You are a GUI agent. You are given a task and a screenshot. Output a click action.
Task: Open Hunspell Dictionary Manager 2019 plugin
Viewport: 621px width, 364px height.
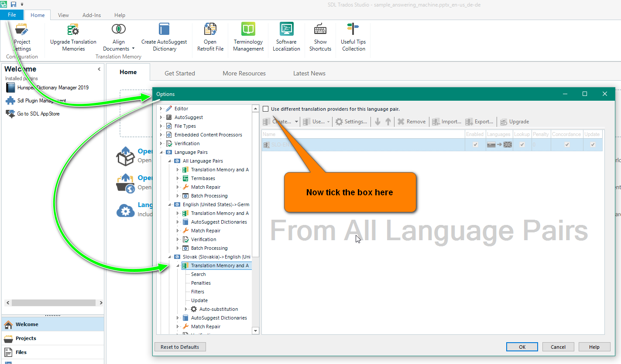click(x=47, y=88)
